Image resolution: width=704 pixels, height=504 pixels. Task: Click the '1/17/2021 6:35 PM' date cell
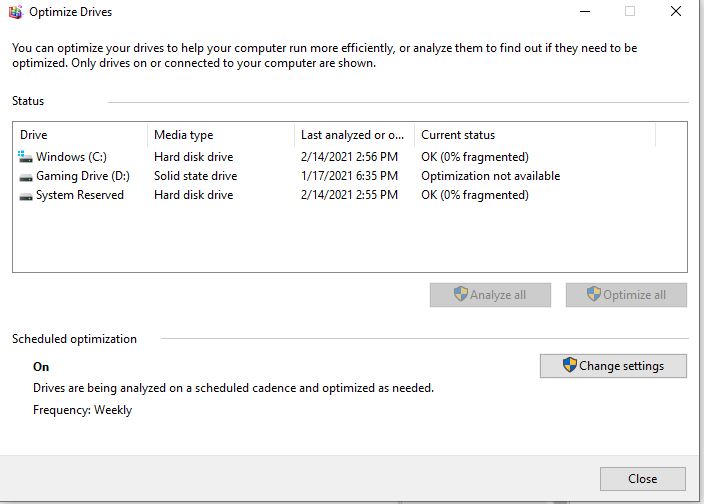tap(349, 176)
